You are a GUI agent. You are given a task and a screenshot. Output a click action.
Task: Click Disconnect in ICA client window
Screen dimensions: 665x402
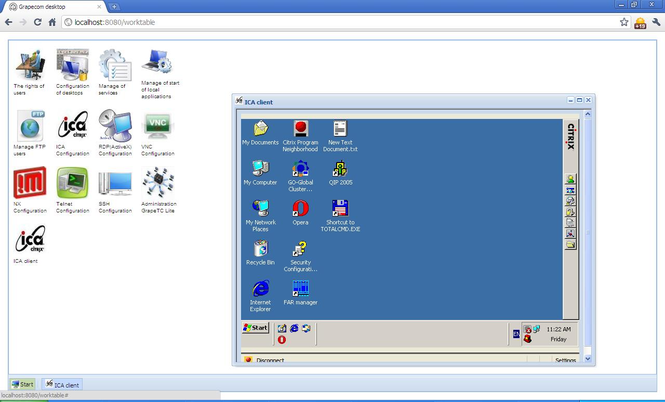point(270,360)
